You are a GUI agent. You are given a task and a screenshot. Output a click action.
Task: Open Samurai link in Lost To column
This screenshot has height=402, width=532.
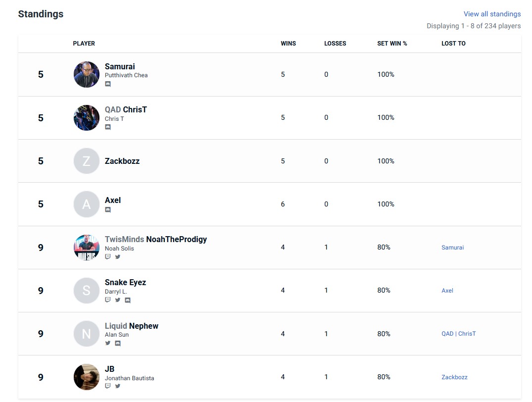click(452, 248)
